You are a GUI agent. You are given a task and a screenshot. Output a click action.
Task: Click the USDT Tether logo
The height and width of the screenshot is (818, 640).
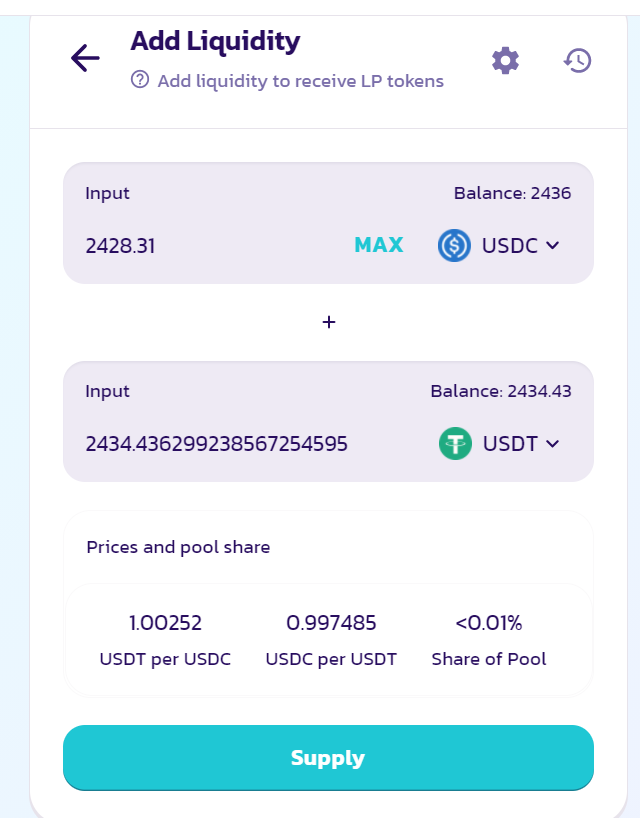(x=455, y=443)
